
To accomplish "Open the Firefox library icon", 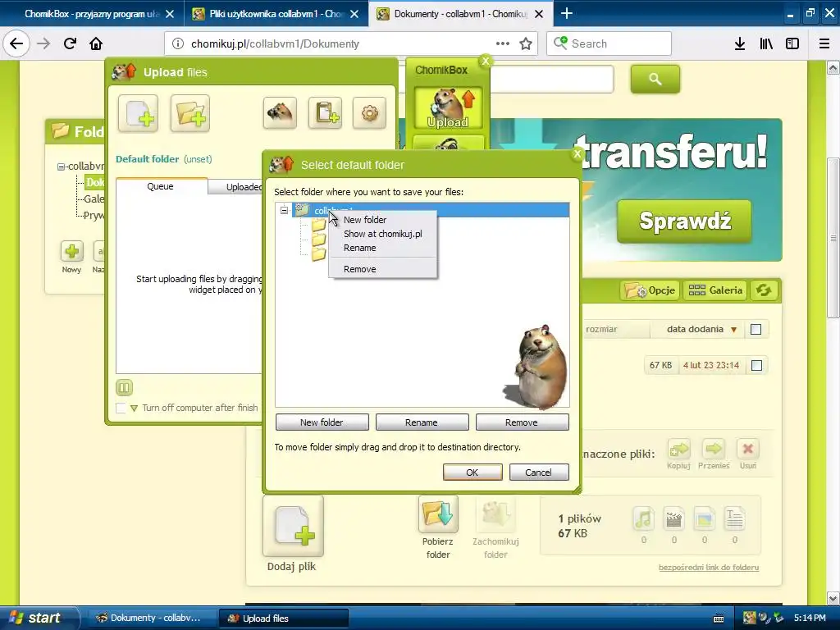I will pos(766,44).
